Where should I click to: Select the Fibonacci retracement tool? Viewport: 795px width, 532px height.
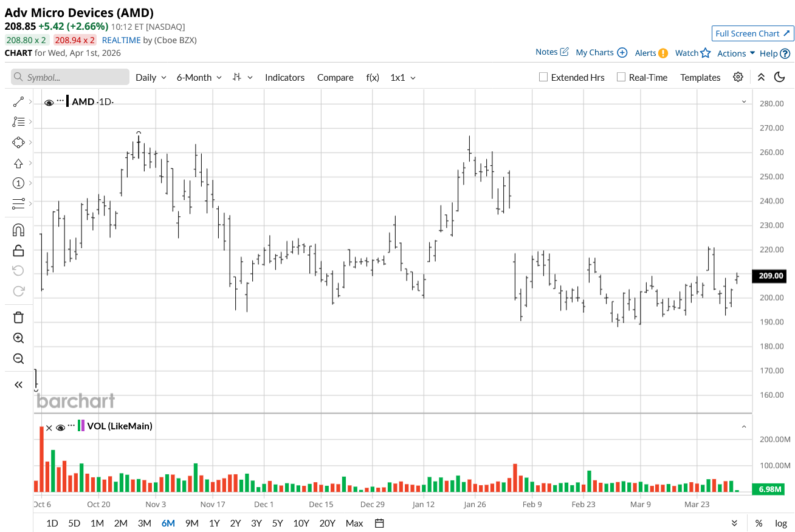pyautogui.click(x=18, y=121)
